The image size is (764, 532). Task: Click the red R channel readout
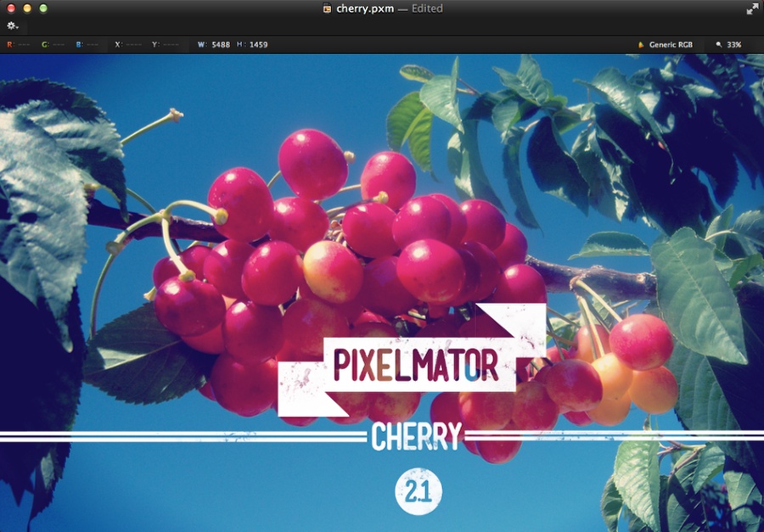(19, 45)
